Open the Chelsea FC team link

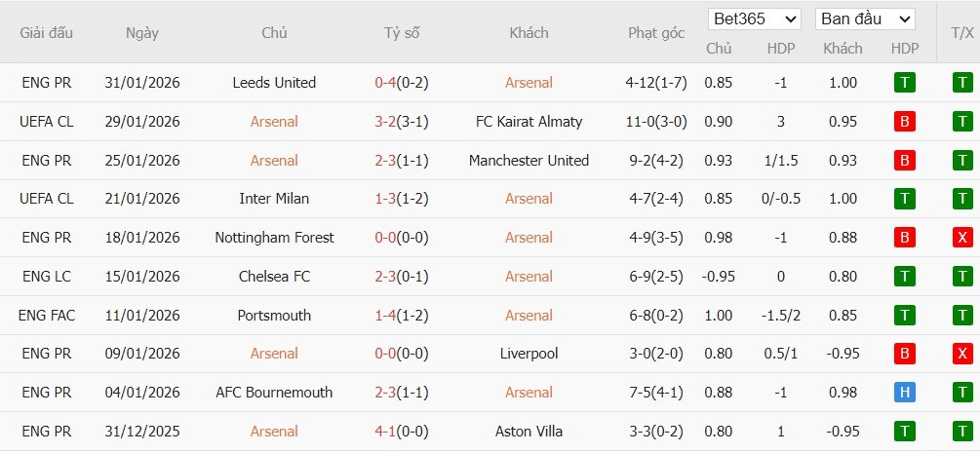click(x=274, y=277)
